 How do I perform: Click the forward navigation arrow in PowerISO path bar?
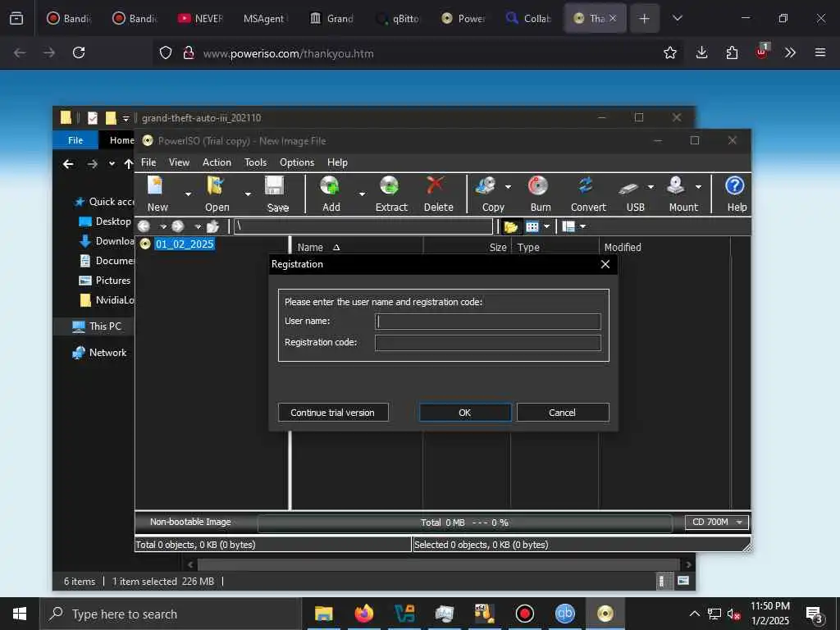(178, 226)
